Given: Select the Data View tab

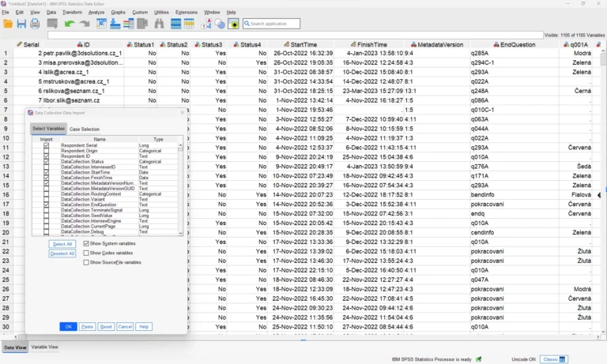Looking at the screenshot, I should pos(15,347).
